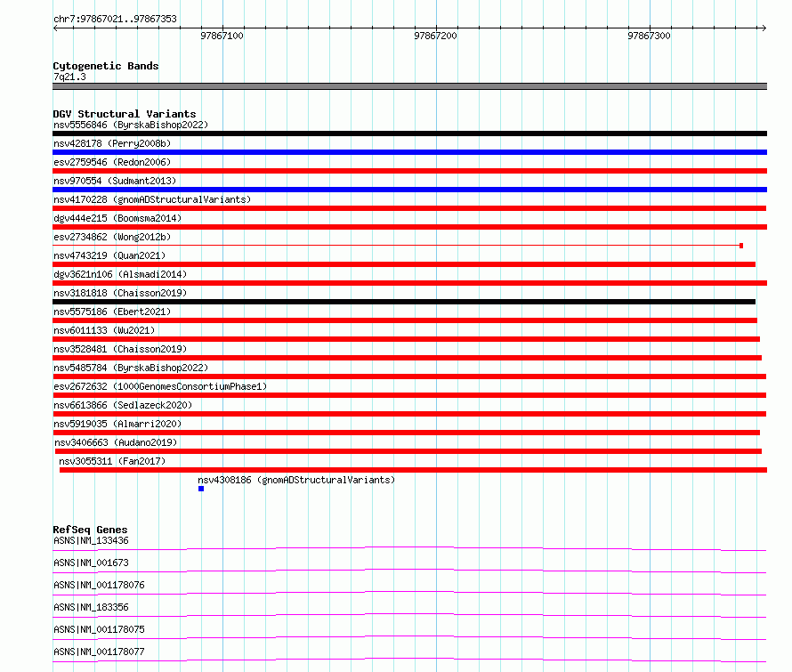Screen dimensions: 792x672
Task: Open variant nsv5919035 (Almarri2020)
Action: (x=117, y=424)
